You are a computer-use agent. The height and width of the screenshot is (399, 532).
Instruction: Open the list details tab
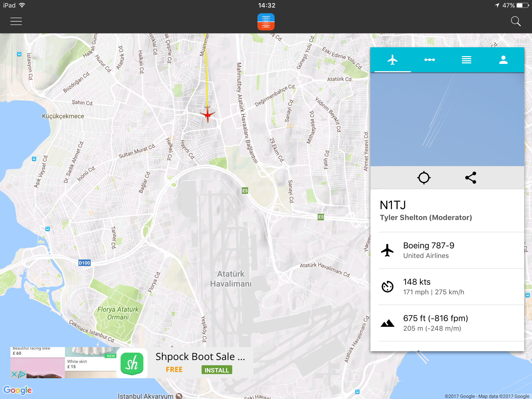point(466,60)
